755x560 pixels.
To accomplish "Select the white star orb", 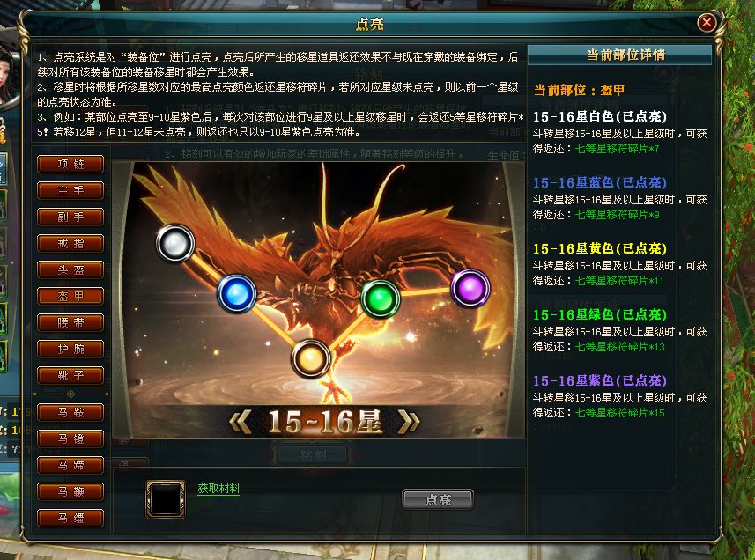I will pos(175,243).
